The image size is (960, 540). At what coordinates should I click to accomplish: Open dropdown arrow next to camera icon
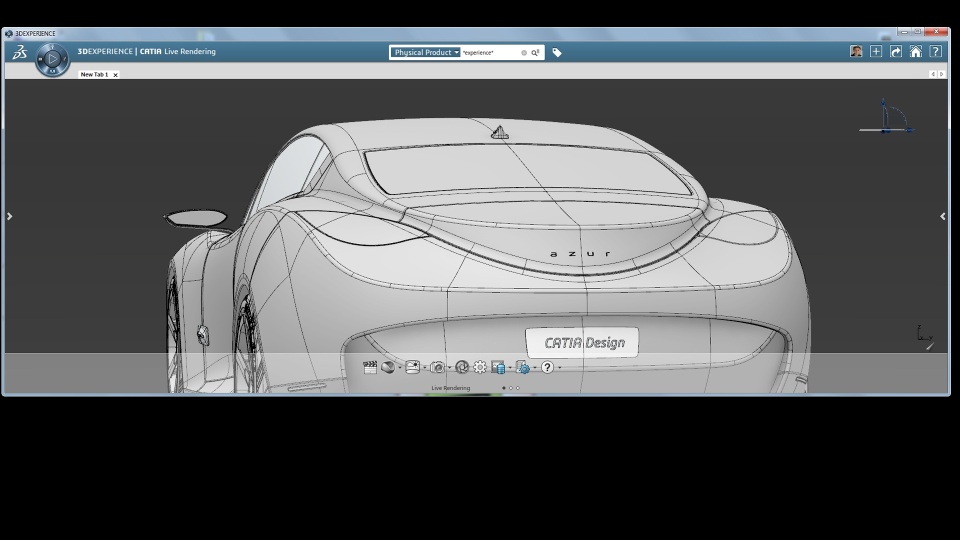(x=449, y=368)
